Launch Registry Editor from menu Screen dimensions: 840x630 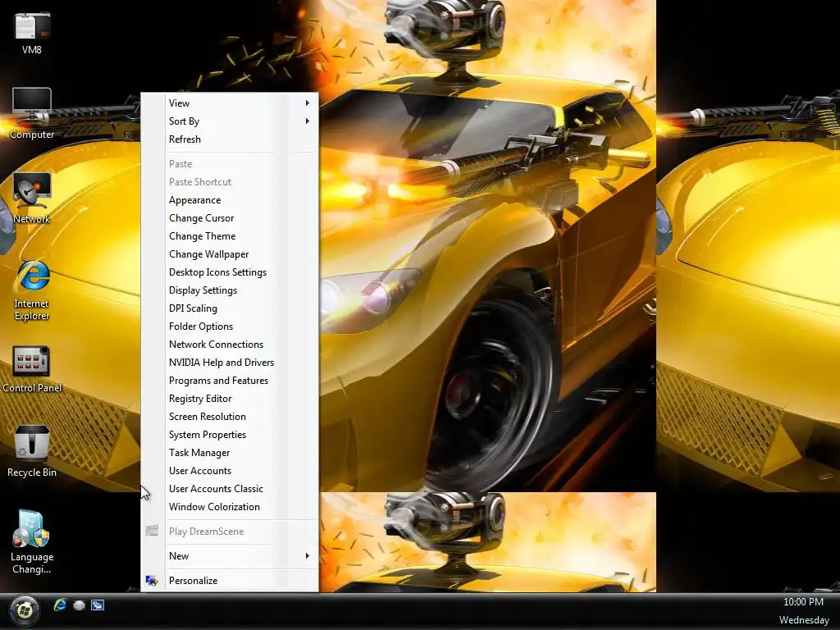[230, 399]
